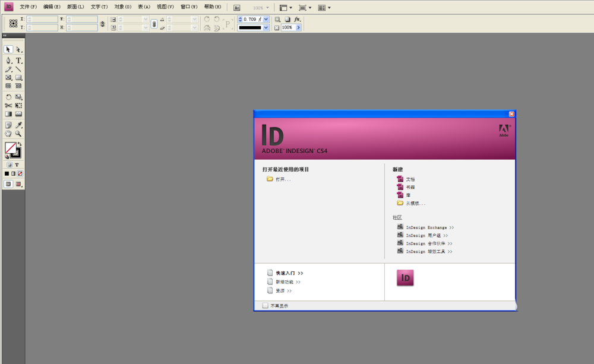Click the drop shadow icon
The height and width of the screenshot is (364, 594).
coord(287,19)
